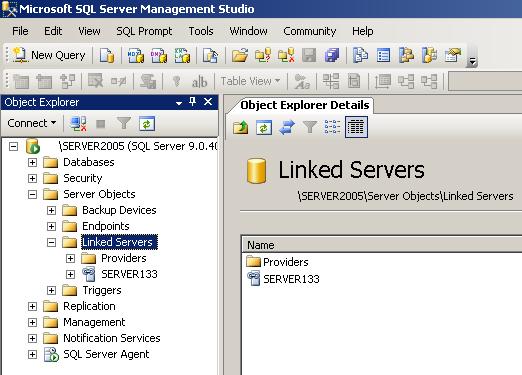Screen dimensions: 522x375
Task: Click the Analysis Services MDX Query icon
Action: 136,55
